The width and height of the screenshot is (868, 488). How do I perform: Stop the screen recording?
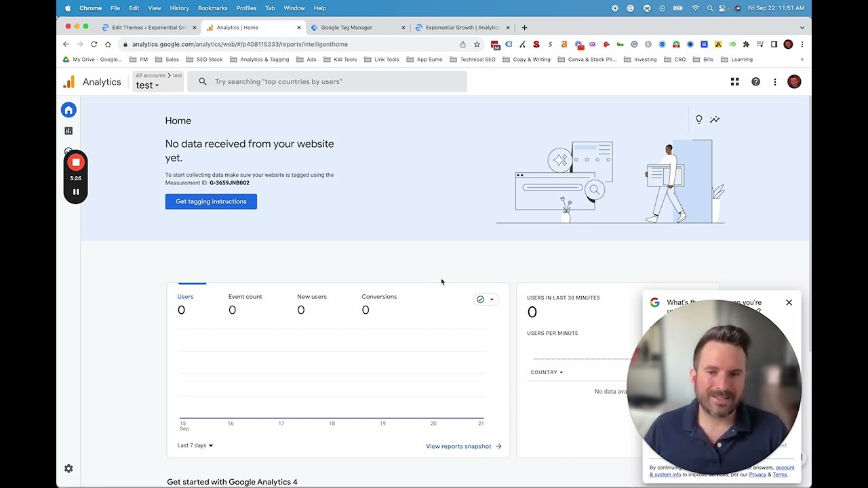tap(76, 163)
